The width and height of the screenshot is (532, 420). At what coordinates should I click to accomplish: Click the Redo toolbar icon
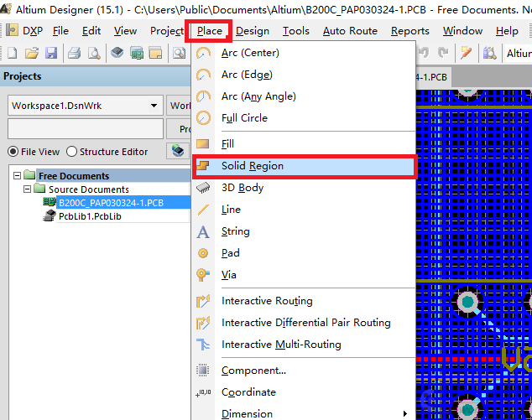443,53
